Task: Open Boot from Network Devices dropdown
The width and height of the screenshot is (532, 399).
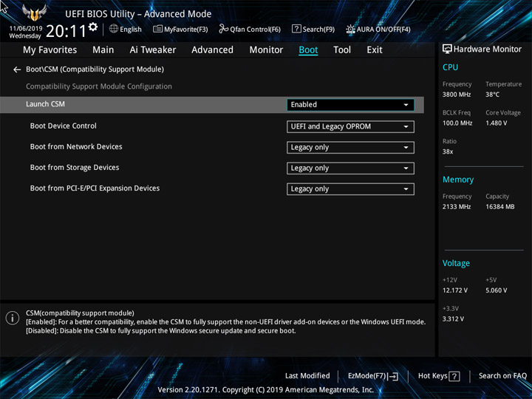Action: (x=350, y=148)
